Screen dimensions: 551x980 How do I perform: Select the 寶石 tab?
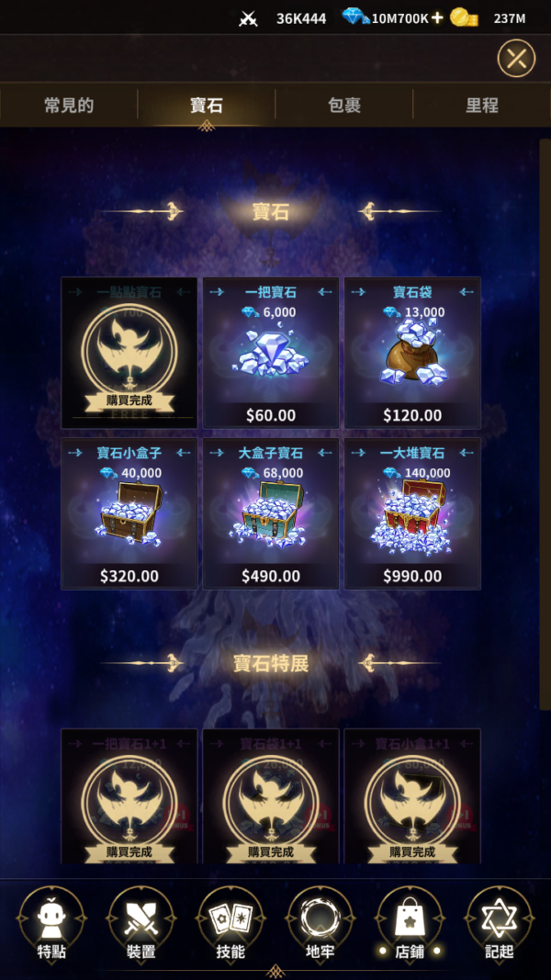click(206, 105)
